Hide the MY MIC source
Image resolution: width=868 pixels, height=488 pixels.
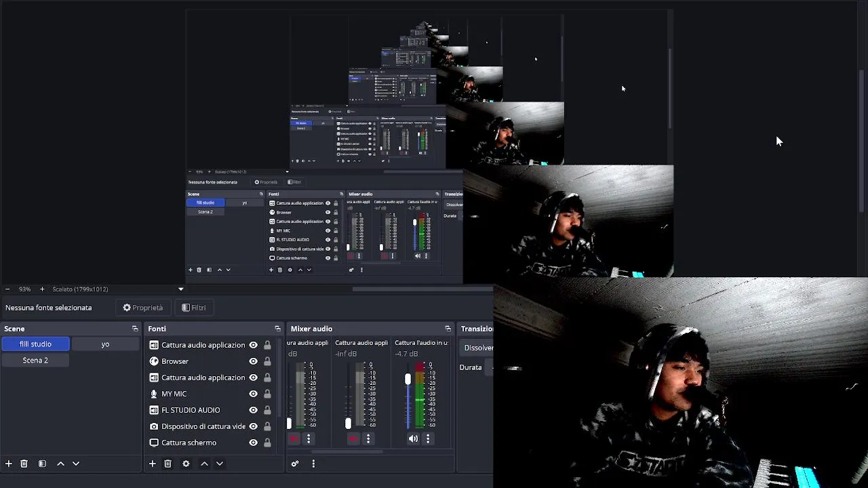(254, 394)
